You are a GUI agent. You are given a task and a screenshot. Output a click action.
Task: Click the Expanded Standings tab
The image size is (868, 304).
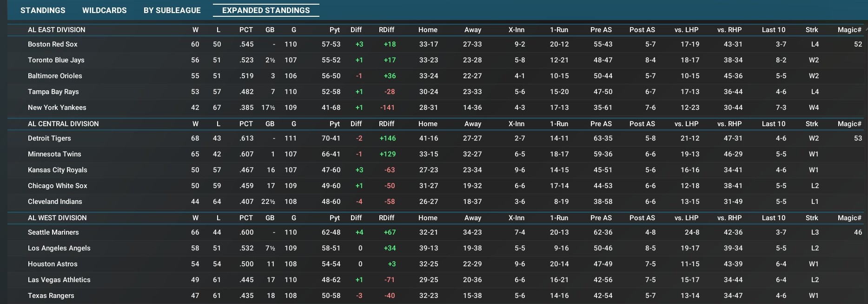click(x=266, y=10)
